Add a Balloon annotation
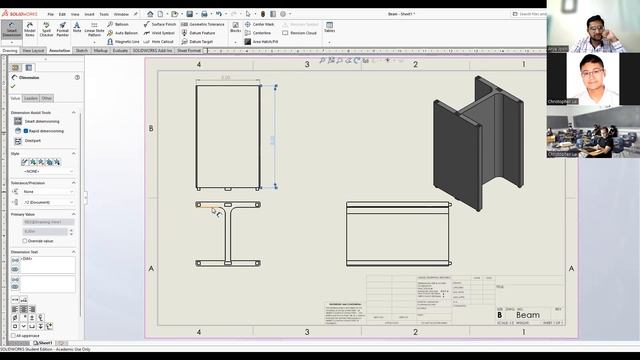This screenshot has width=640, height=360. click(118, 24)
